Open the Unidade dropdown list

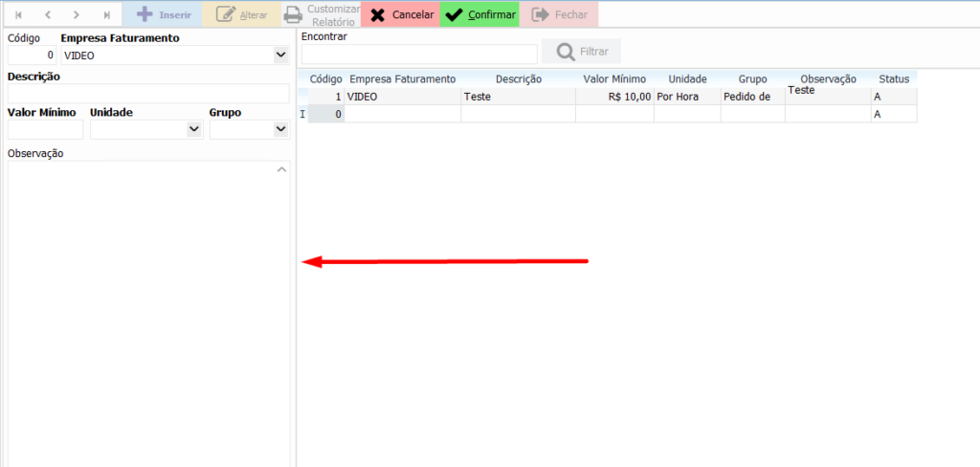coord(194,129)
